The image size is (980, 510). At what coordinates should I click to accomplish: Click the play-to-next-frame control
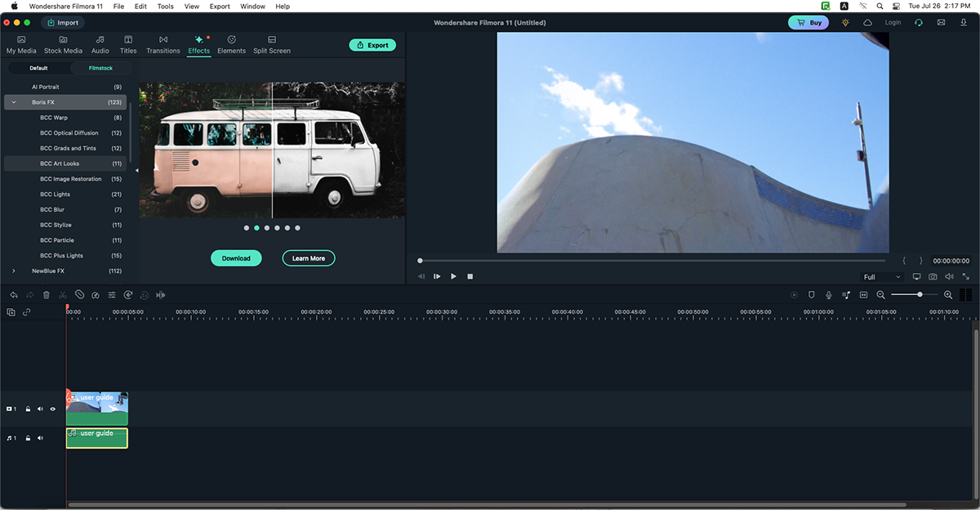click(437, 276)
